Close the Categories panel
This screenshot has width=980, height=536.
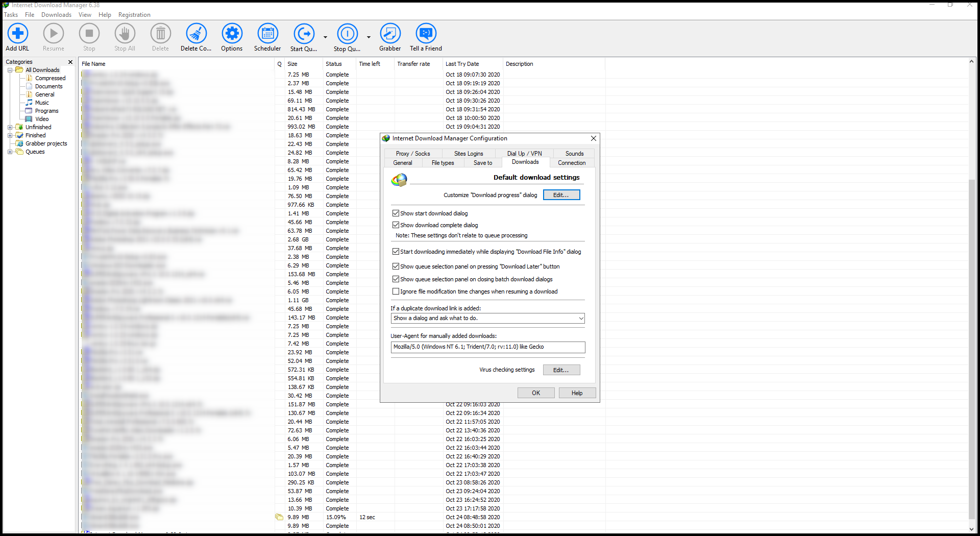[x=70, y=62]
